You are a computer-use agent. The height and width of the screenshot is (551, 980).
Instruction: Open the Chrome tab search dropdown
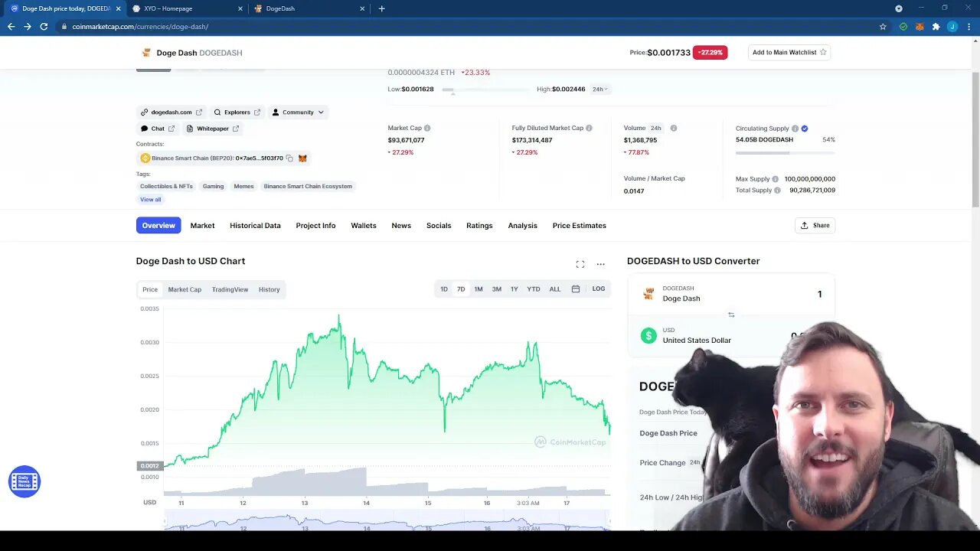[x=899, y=8]
